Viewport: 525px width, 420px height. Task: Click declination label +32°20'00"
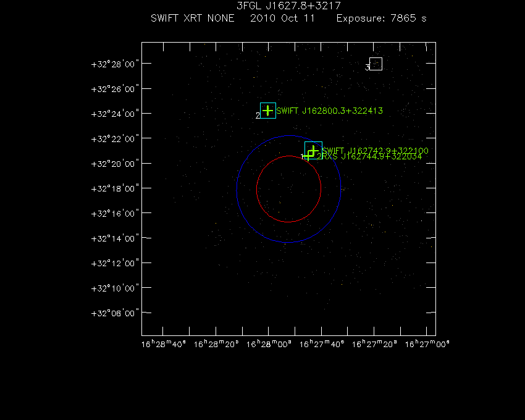point(115,164)
